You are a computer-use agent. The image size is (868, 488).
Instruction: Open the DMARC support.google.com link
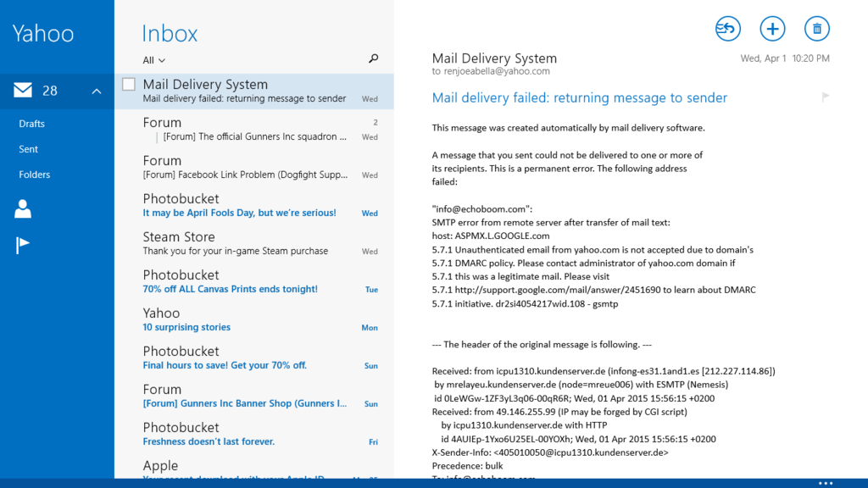coord(558,290)
